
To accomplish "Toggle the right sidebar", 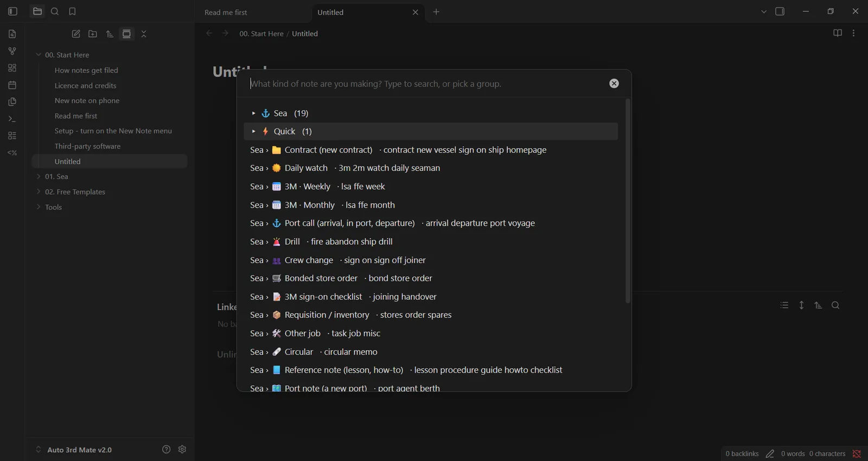I will click(780, 11).
